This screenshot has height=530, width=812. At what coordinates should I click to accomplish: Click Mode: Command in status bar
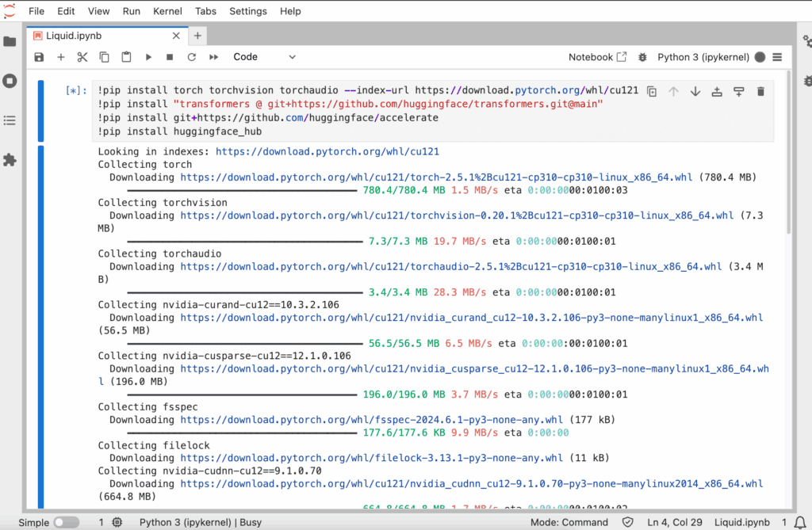point(569,522)
